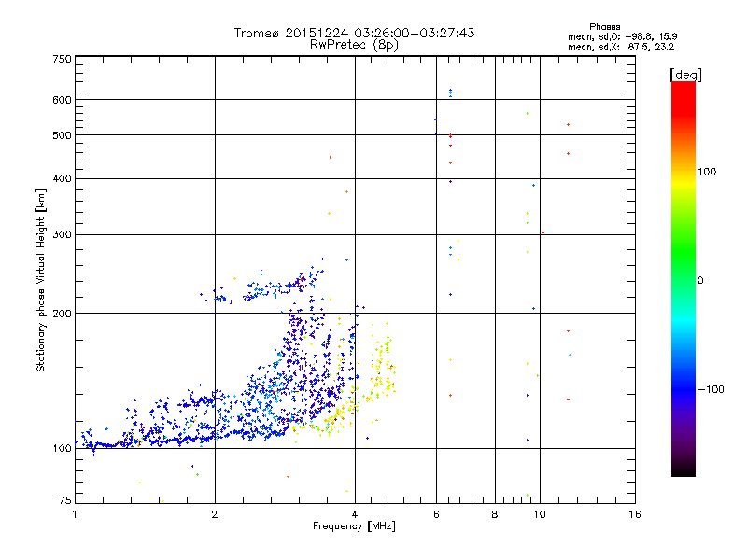Screen dimensions: 747x560
Task: Click the y-axis tick label '500'
Action: point(63,135)
